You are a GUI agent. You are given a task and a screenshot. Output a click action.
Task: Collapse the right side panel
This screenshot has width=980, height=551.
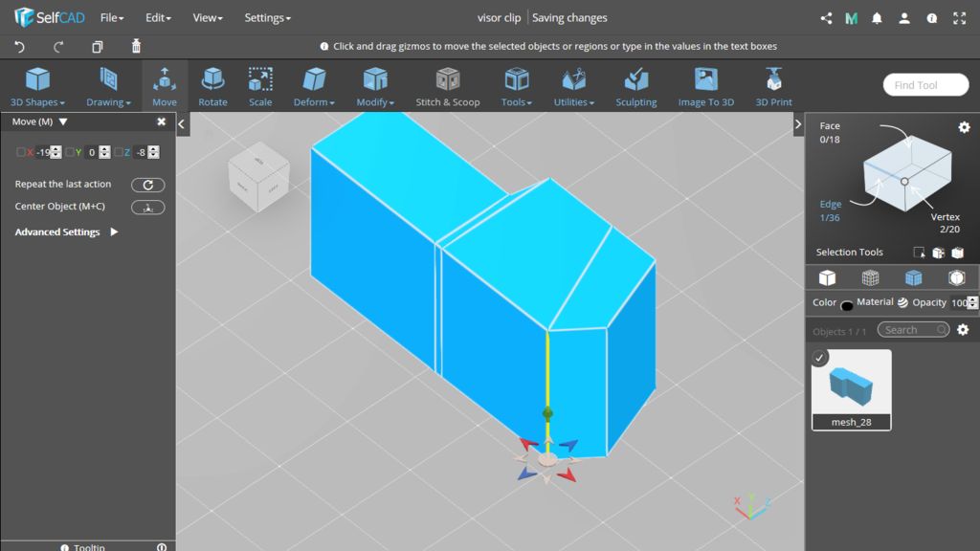(x=797, y=123)
